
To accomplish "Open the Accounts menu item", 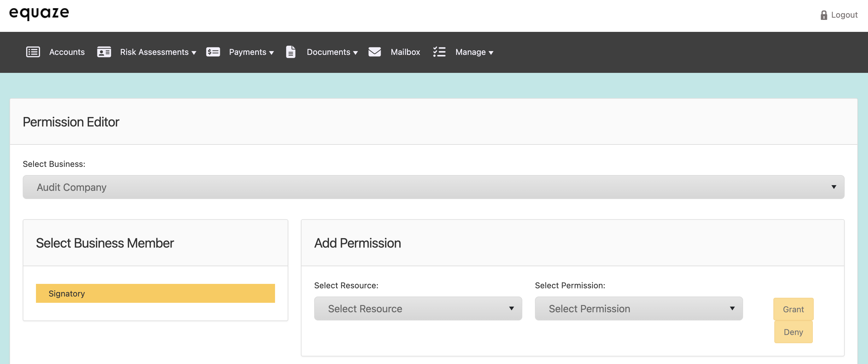I will pyautogui.click(x=67, y=52).
